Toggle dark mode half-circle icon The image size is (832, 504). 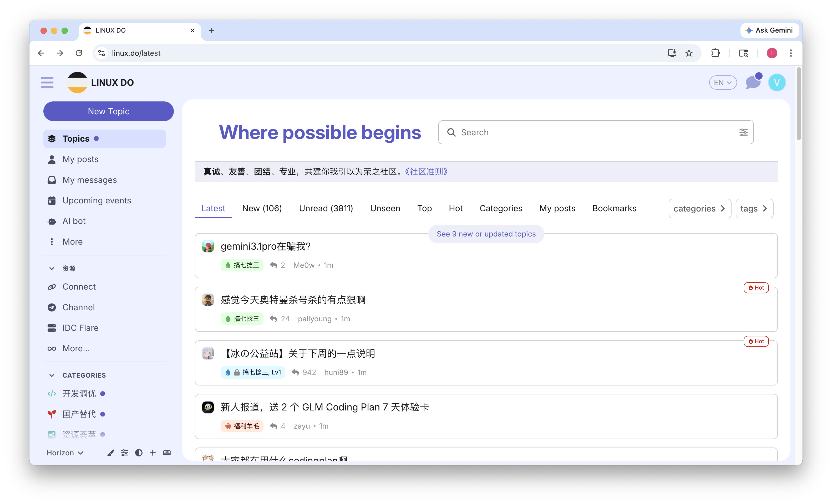tap(139, 453)
